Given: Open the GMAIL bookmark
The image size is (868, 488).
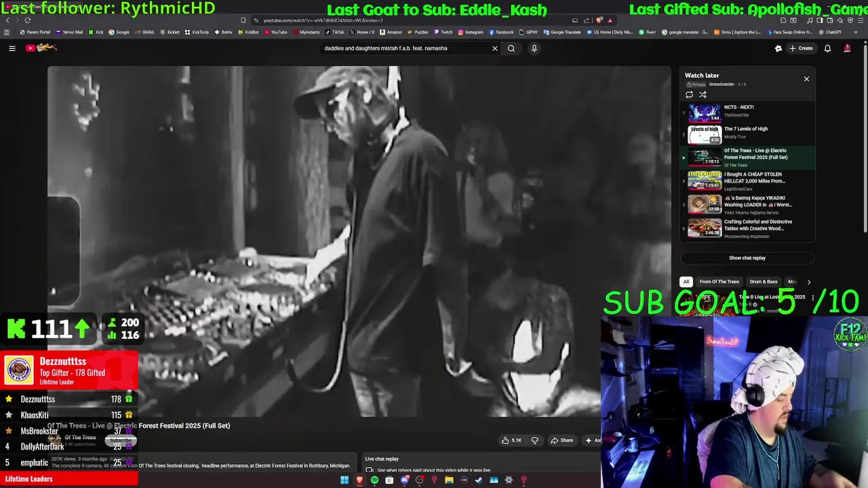Looking at the screenshot, I should [x=144, y=32].
